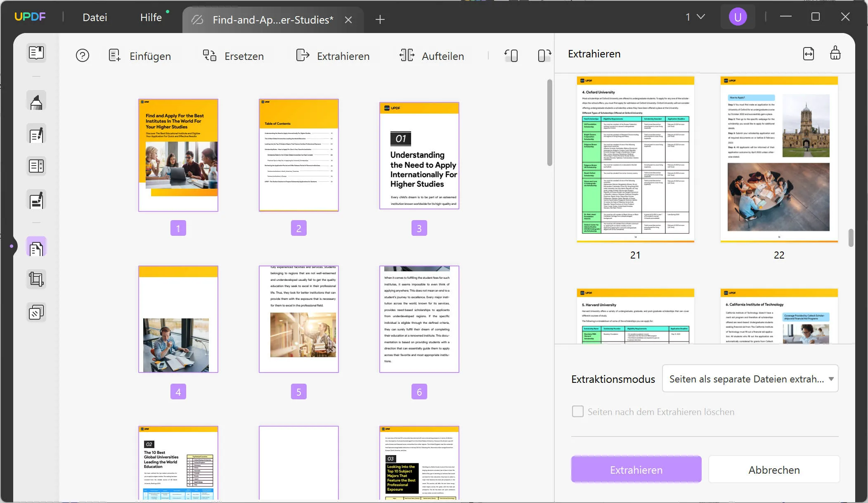Open the window count dropdown showing 1
Screen dimensions: 868x503
pyautogui.click(x=695, y=17)
